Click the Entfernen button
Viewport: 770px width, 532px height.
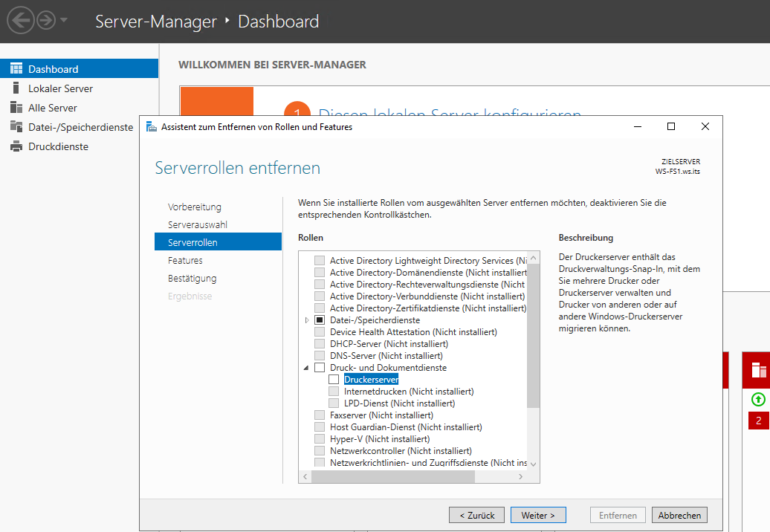tap(618, 516)
